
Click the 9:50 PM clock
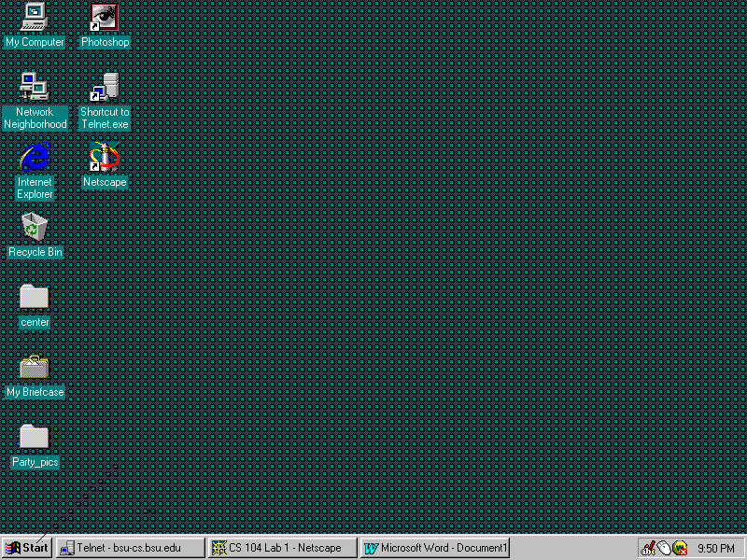click(x=715, y=548)
